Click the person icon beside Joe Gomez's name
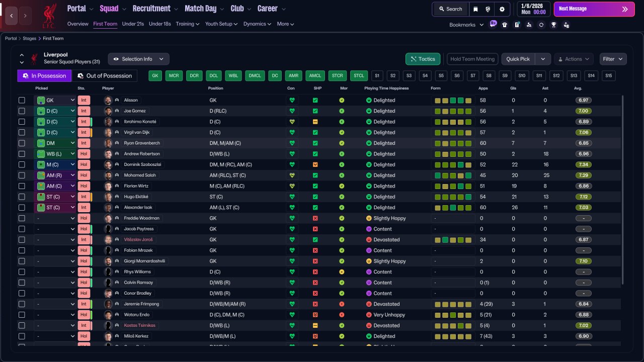 click(117, 111)
